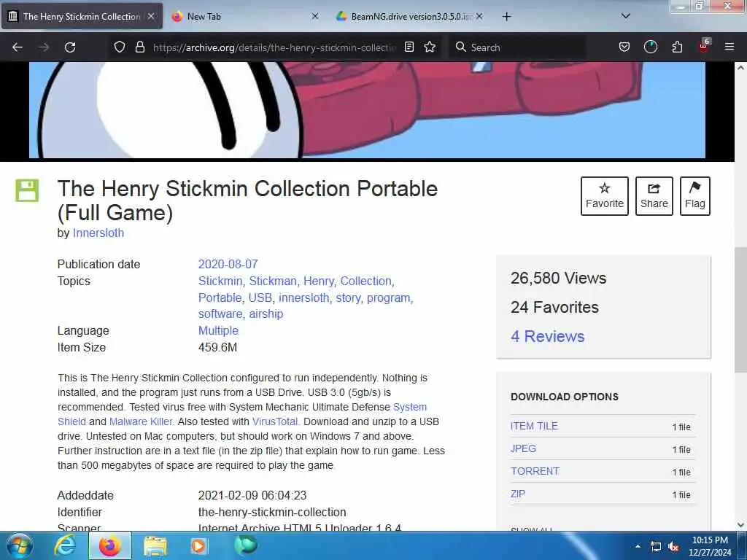
Task: Open the software topic link
Action: 220,314
